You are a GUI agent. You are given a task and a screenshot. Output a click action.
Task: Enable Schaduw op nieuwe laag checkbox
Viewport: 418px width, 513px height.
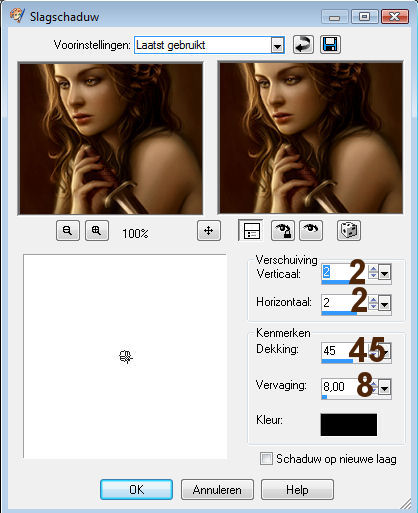[266, 459]
